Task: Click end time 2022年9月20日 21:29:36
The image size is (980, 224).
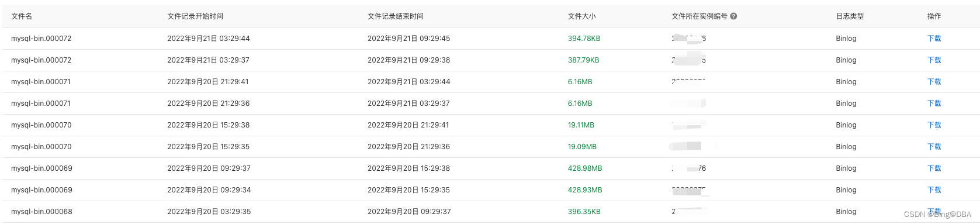Action: pyautogui.click(x=409, y=147)
